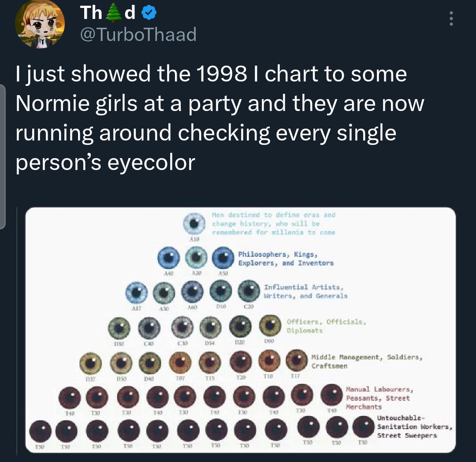Click the leftmost T50 eye in the bottom row

[x=40, y=432]
